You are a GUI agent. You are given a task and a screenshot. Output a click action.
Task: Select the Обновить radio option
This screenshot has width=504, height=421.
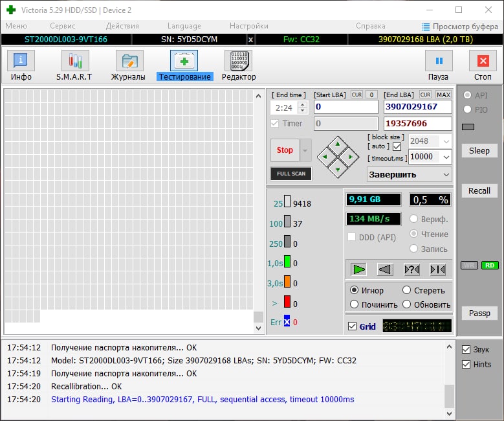406,304
